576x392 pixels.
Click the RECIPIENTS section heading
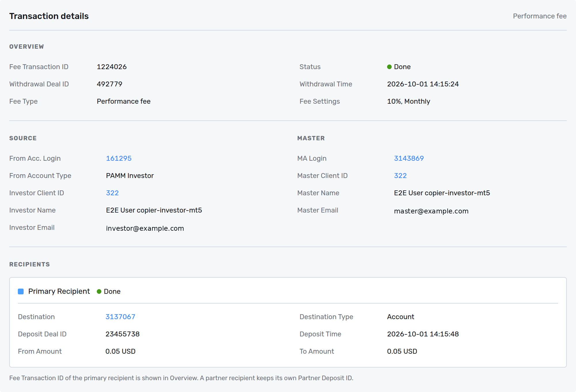pyautogui.click(x=30, y=264)
